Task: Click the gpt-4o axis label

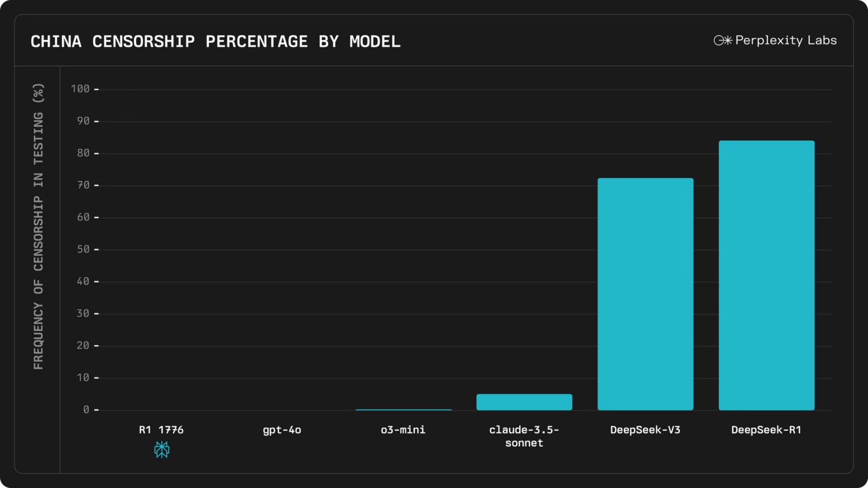Action: pos(282,430)
